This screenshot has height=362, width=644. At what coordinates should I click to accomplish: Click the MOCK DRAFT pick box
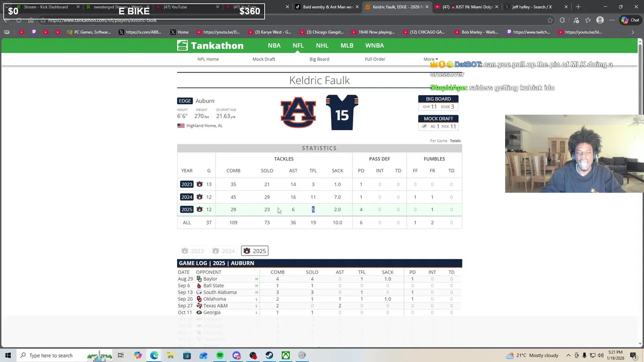(x=438, y=123)
